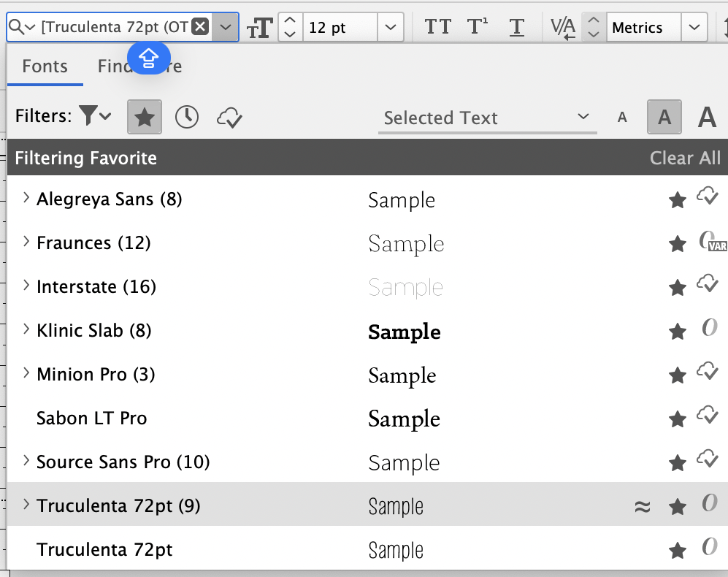This screenshot has width=728, height=577.
Task: Unfavorite Klinic Slab star
Action: pos(678,332)
